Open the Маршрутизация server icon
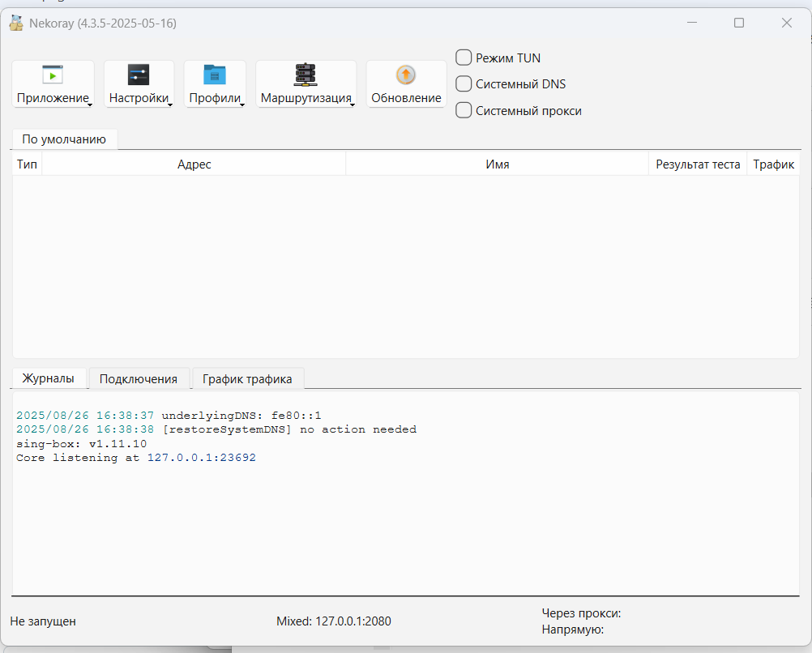 pyautogui.click(x=306, y=75)
